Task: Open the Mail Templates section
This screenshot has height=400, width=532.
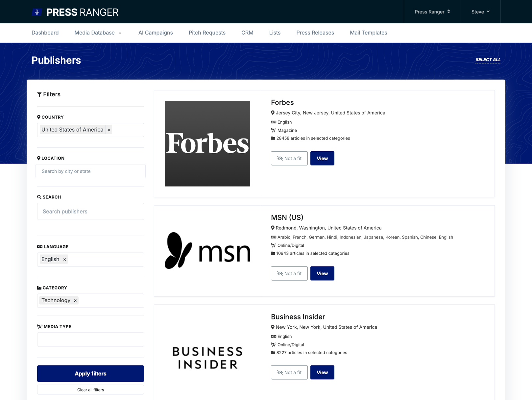Action: [368, 33]
